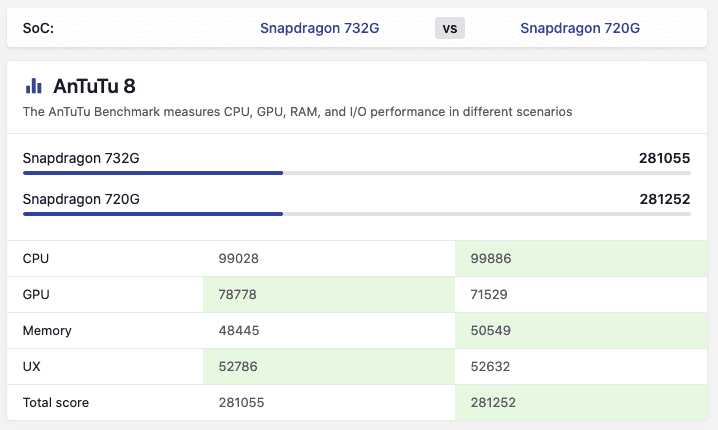Select the GPU row label
Image resolution: width=718 pixels, height=430 pixels.
click(36, 295)
